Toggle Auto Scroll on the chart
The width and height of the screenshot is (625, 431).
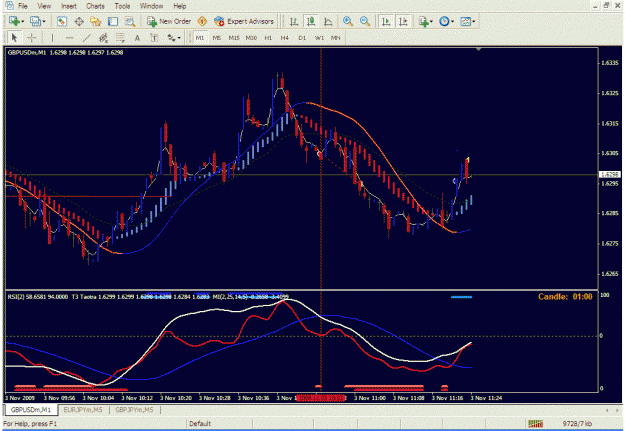tap(386, 21)
